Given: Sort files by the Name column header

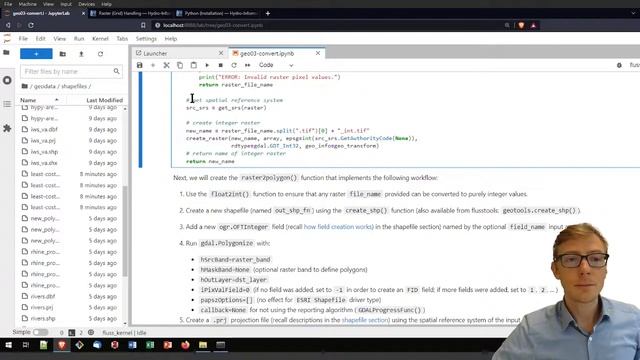Looking at the screenshot, I should coord(28,100).
